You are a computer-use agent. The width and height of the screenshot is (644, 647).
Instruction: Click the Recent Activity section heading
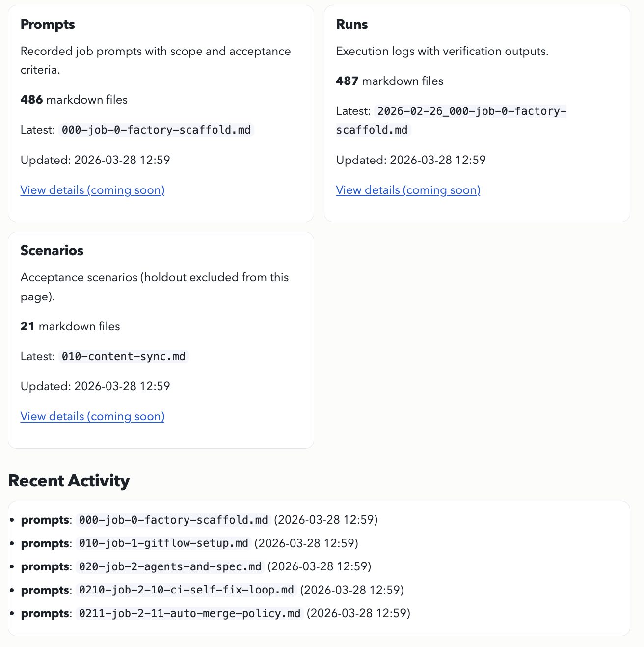click(69, 481)
